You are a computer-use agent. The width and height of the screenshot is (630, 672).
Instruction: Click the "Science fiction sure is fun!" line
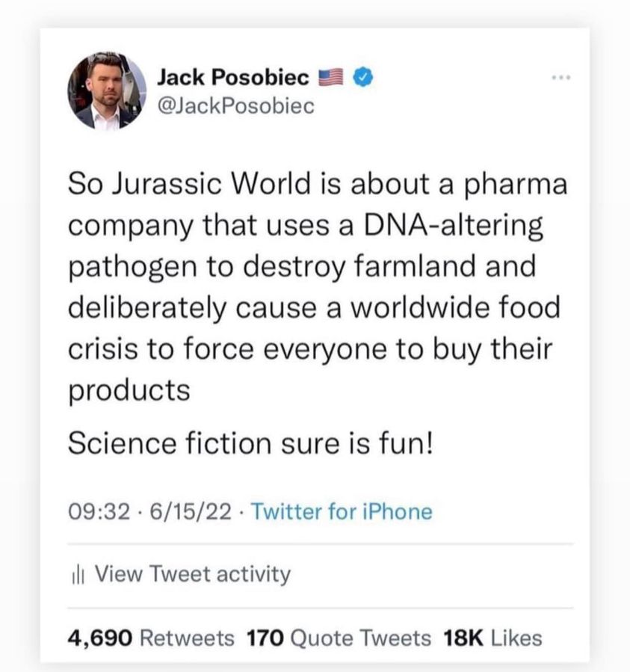[x=250, y=444]
